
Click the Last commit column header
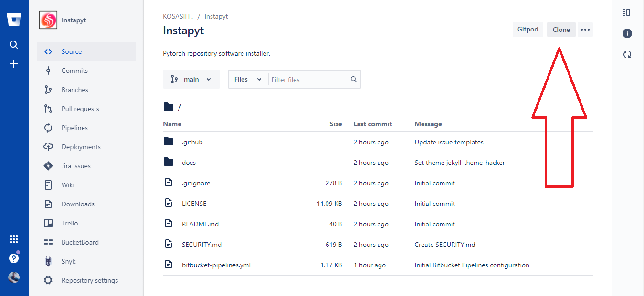[373, 124]
